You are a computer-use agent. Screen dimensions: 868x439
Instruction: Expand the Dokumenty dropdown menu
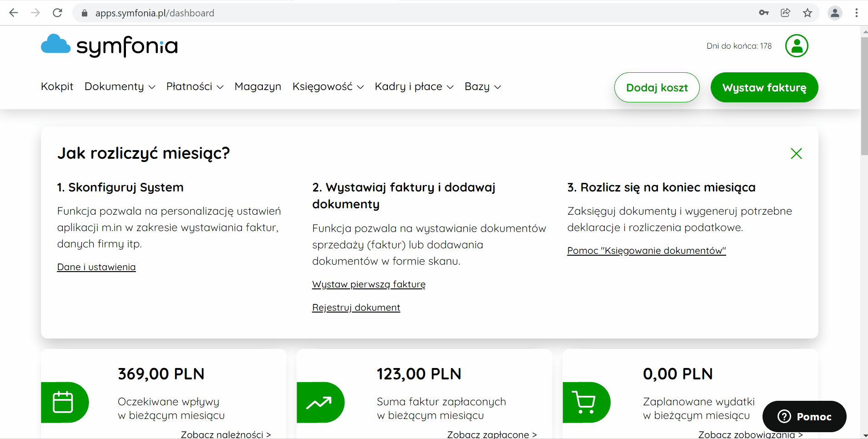[120, 86]
